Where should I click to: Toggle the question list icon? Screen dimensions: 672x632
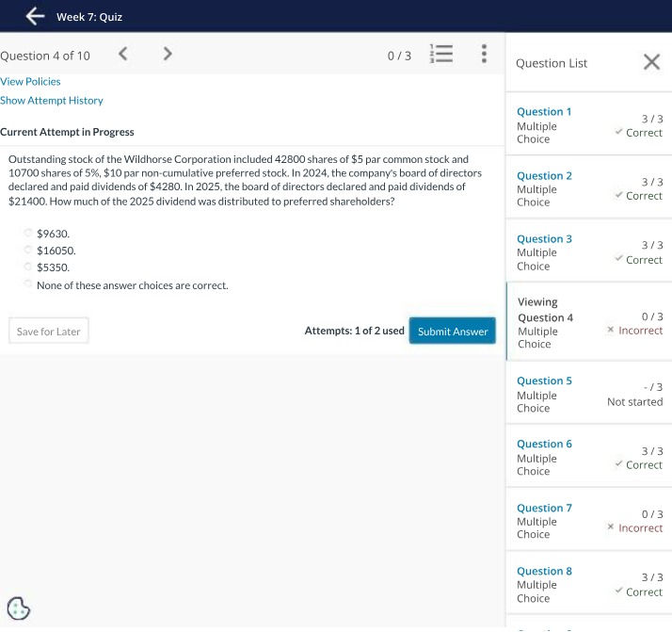coord(441,54)
